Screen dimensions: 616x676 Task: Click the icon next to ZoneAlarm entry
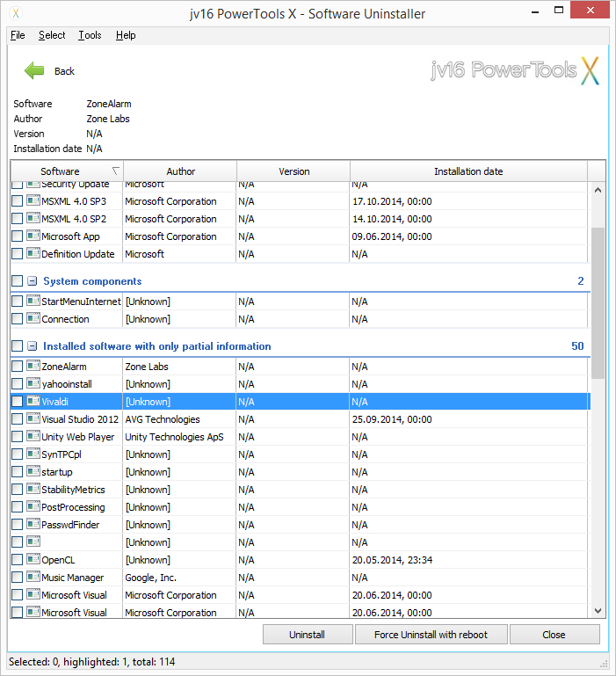33,367
